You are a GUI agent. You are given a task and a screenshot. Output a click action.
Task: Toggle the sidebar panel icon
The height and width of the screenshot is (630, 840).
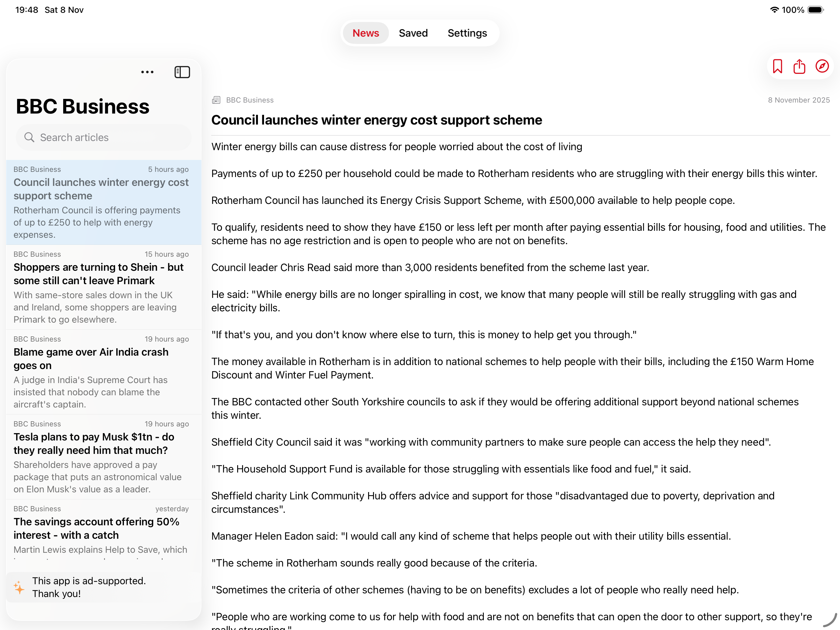(x=182, y=72)
